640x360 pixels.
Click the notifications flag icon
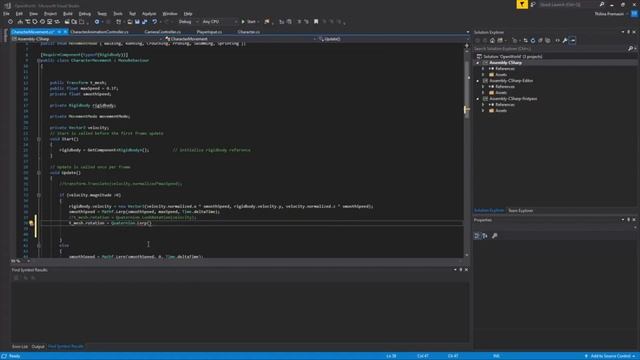click(522, 4)
